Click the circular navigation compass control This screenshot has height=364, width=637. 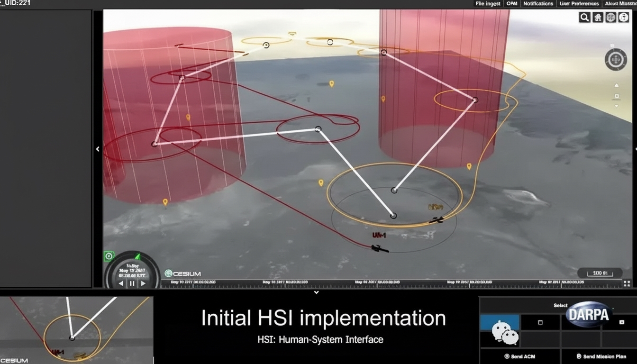click(616, 59)
